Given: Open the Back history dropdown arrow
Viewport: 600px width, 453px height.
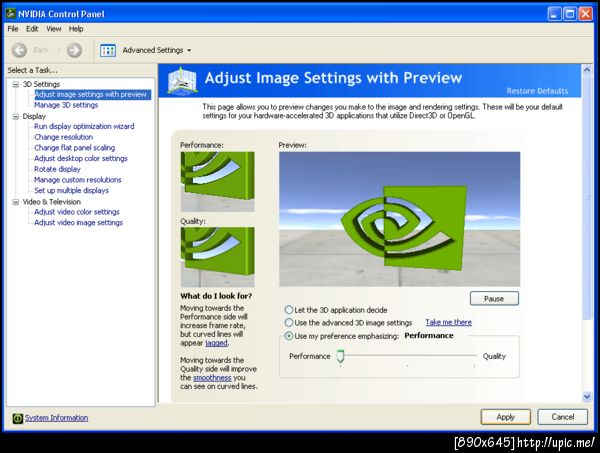Looking at the screenshot, I should [59, 50].
